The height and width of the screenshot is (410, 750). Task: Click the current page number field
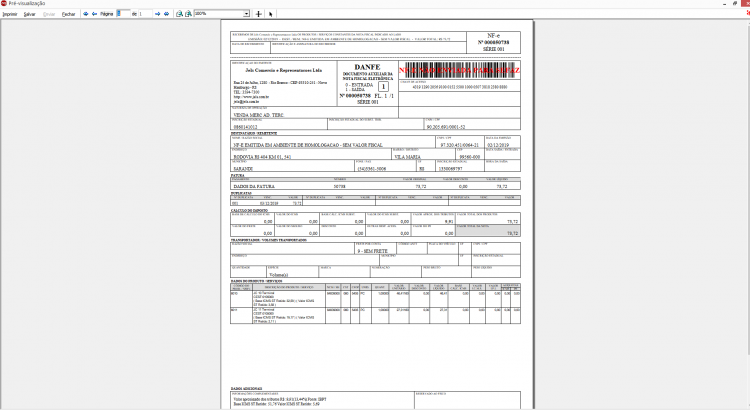(x=123, y=14)
